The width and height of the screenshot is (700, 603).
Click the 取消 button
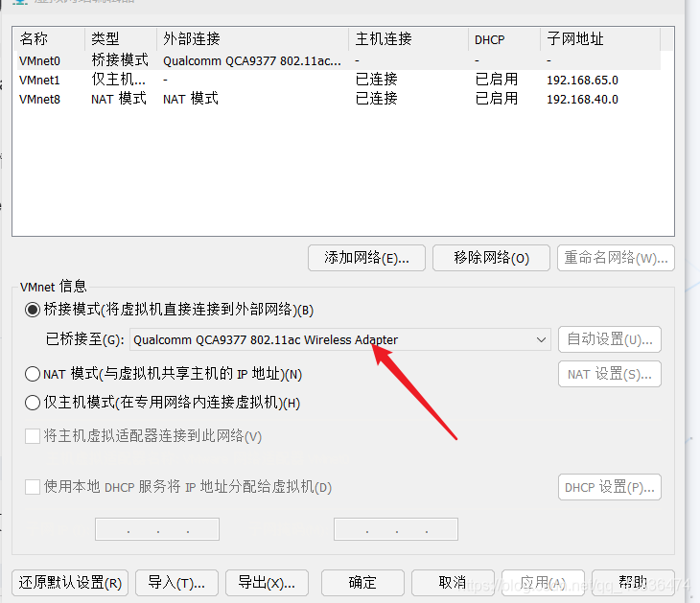tap(453, 583)
